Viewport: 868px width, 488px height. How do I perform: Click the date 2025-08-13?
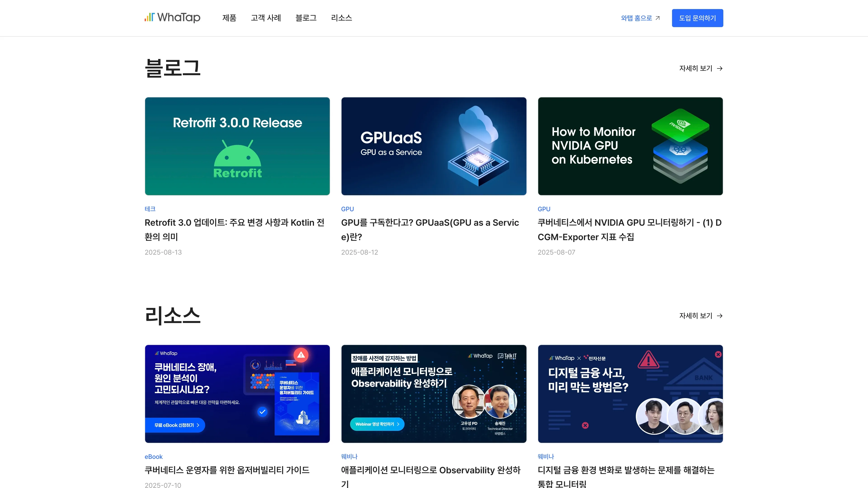163,252
